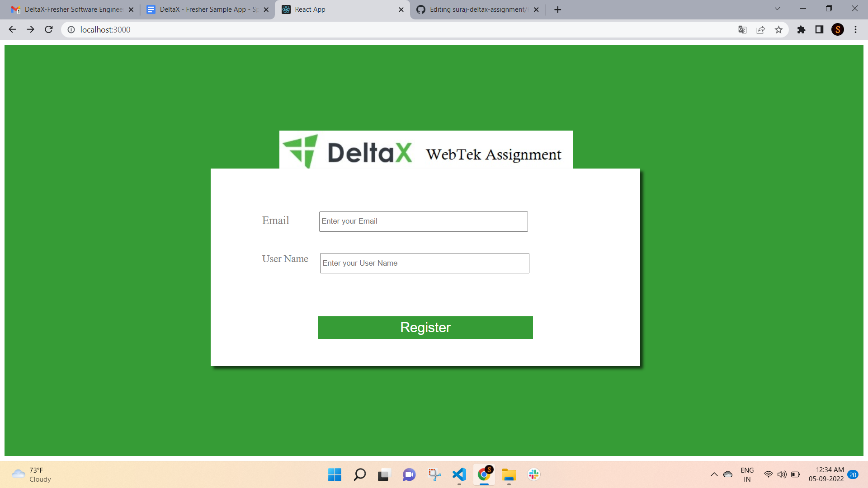The width and height of the screenshot is (868, 488).
Task: Show hidden system tray icons
Action: pos(714,474)
